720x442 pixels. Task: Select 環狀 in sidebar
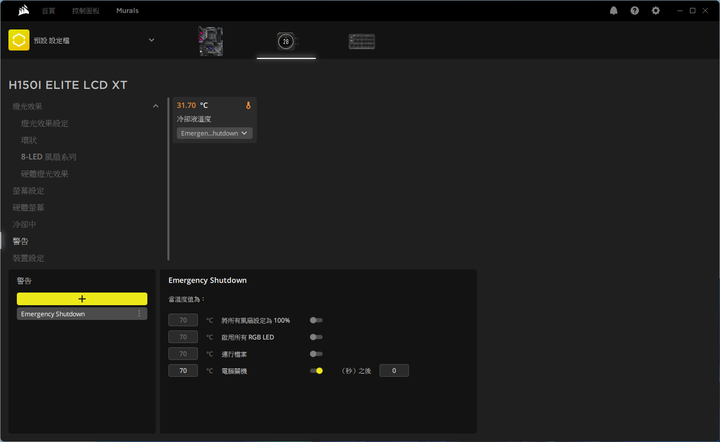coord(29,140)
